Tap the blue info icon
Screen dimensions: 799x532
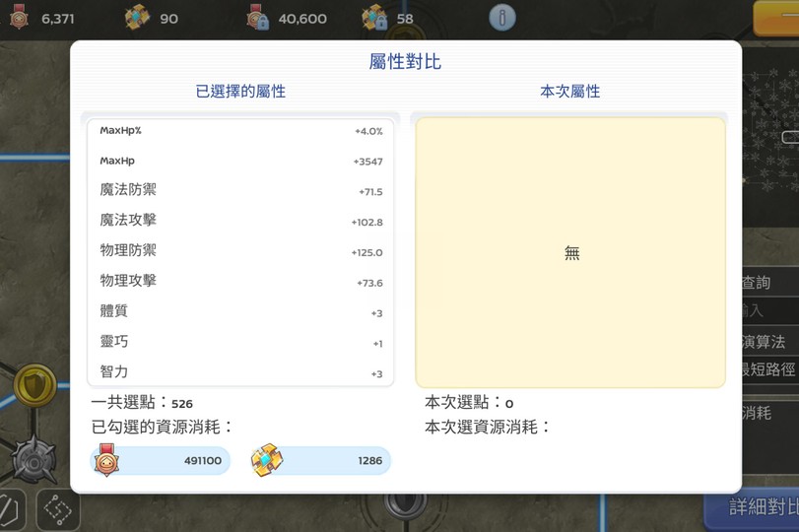coord(501,18)
